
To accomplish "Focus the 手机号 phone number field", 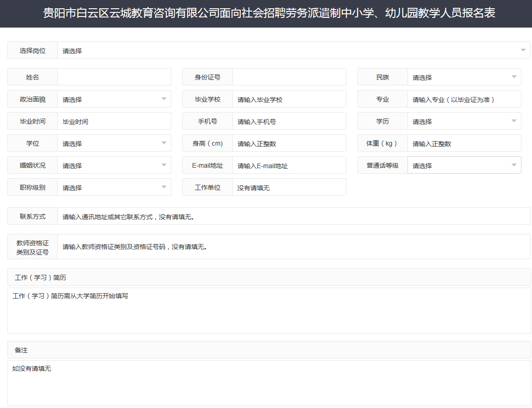I will coord(289,121).
